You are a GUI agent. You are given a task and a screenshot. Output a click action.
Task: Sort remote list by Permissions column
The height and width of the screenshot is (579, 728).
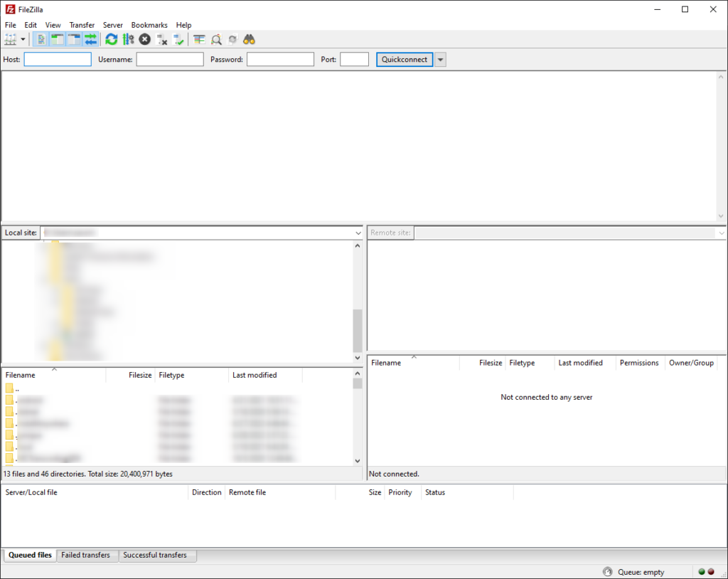pyautogui.click(x=639, y=363)
